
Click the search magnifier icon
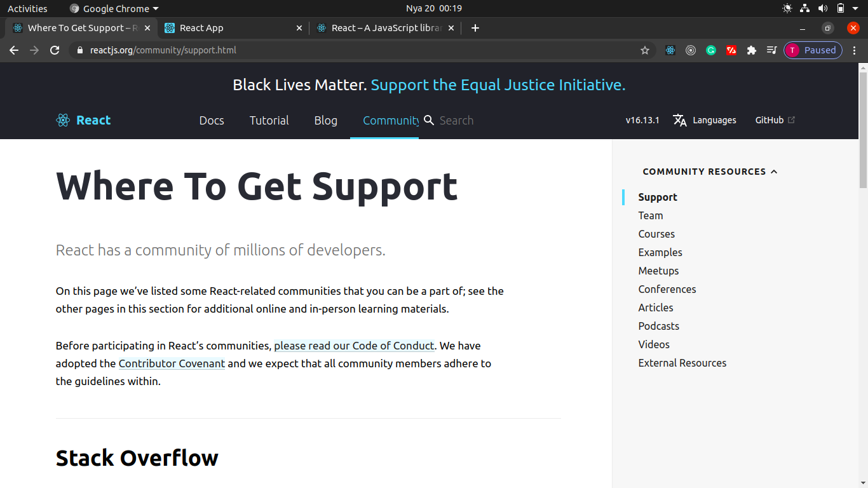pyautogui.click(x=429, y=120)
